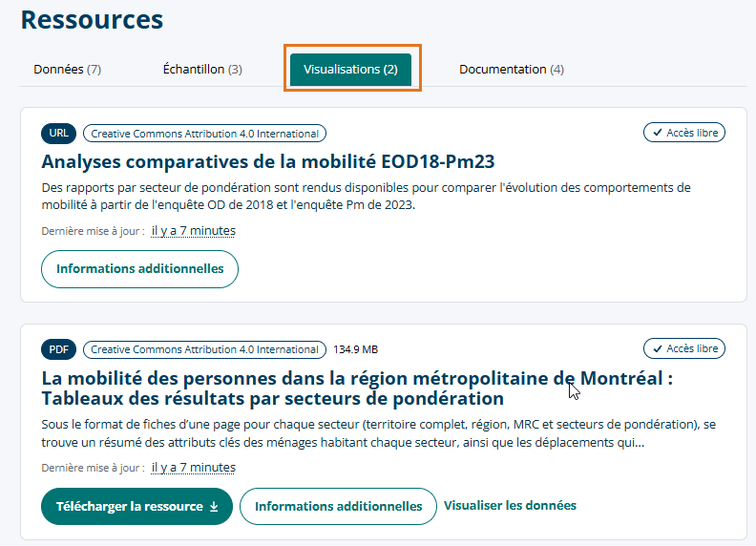Switch to the Échantillon (3) tab
This screenshot has width=756, height=546.
coord(202,70)
